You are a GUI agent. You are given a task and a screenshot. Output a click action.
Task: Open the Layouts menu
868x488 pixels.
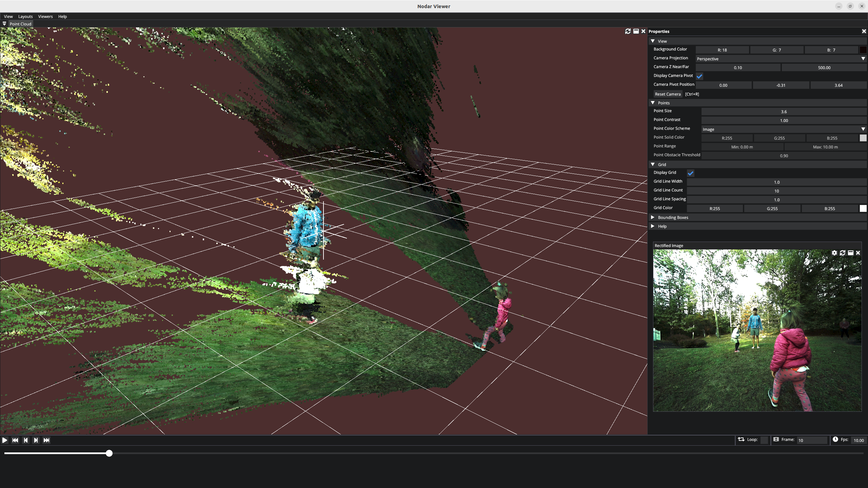25,16
